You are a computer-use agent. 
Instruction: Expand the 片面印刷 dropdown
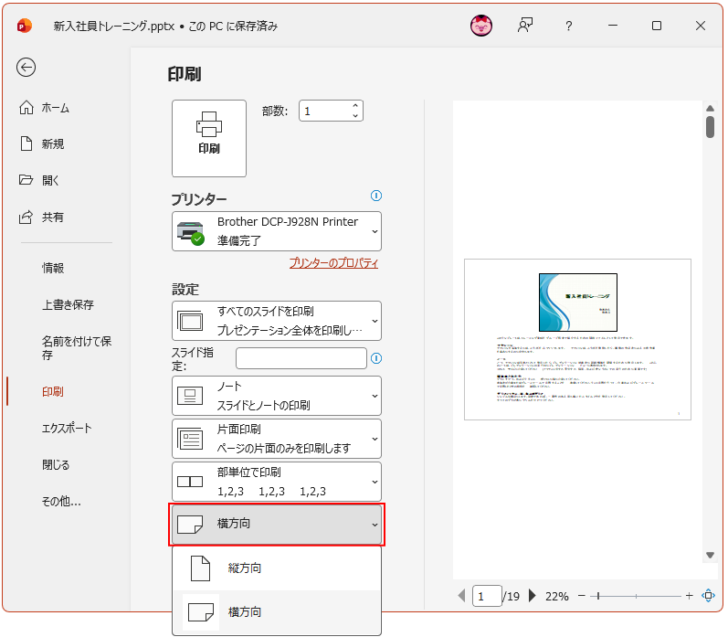[x=276, y=438]
